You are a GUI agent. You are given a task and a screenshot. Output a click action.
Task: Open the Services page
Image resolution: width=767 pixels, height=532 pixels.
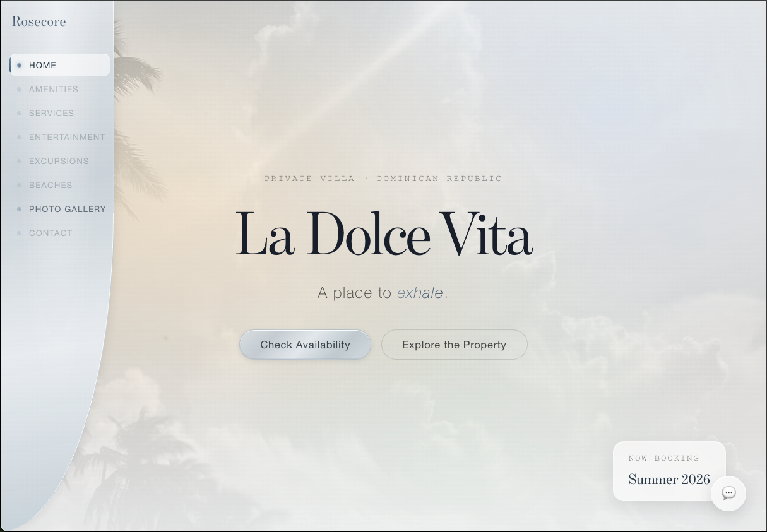[60, 113]
